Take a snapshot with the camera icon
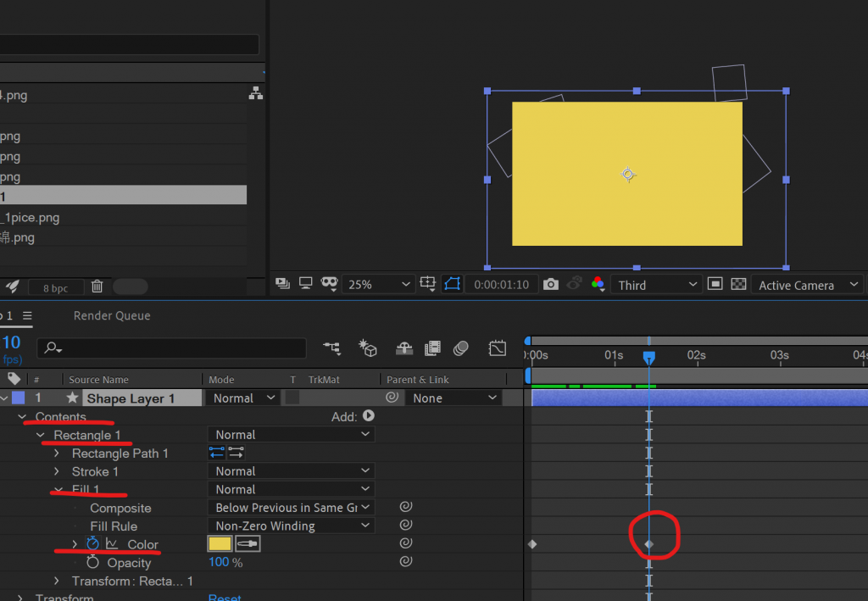 tap(551, 285)
